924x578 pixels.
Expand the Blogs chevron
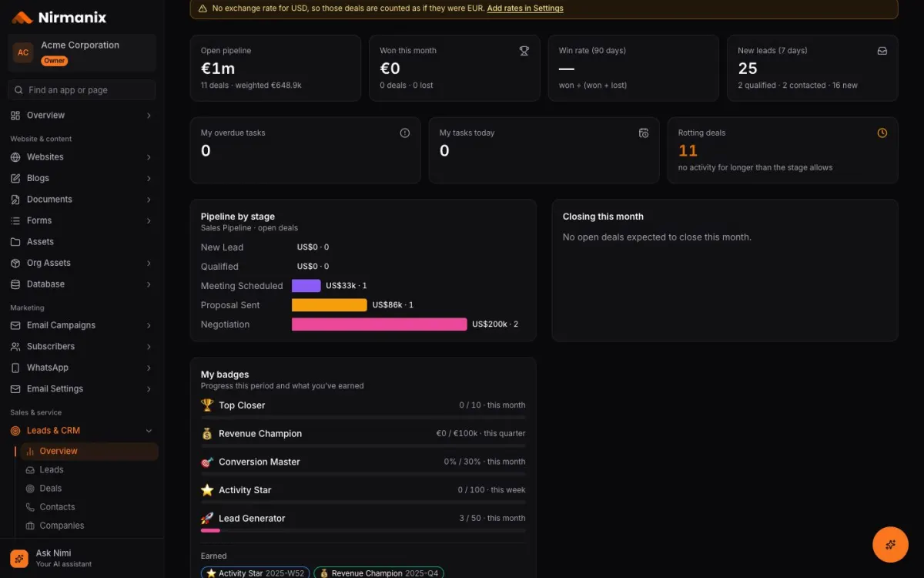pos(149,178)
